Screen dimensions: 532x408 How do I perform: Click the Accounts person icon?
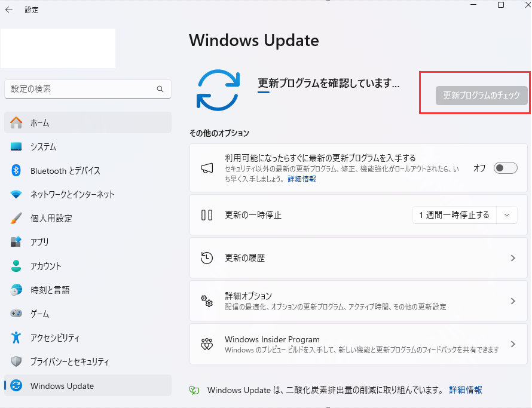tap(16, 266)
